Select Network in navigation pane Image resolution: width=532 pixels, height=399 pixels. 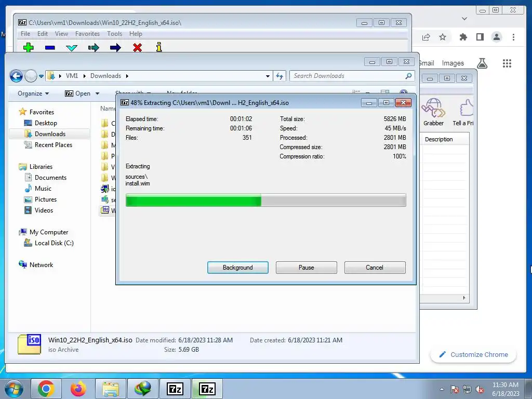pyautogui.click(x=41, y=264)
